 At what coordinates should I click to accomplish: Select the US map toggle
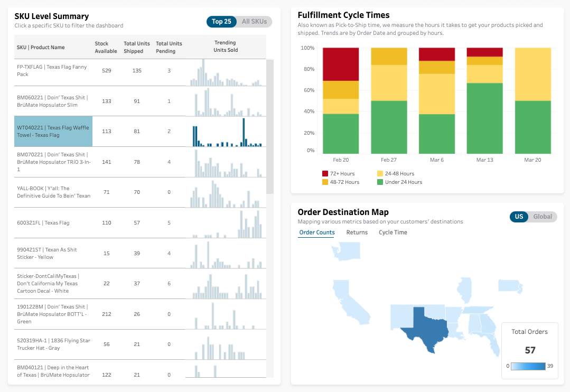point(519,217)
